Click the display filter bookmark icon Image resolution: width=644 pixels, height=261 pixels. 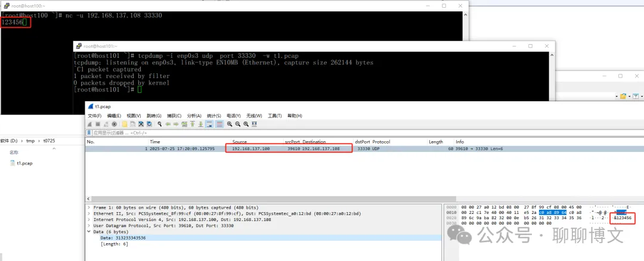click(x=89, y=133)
